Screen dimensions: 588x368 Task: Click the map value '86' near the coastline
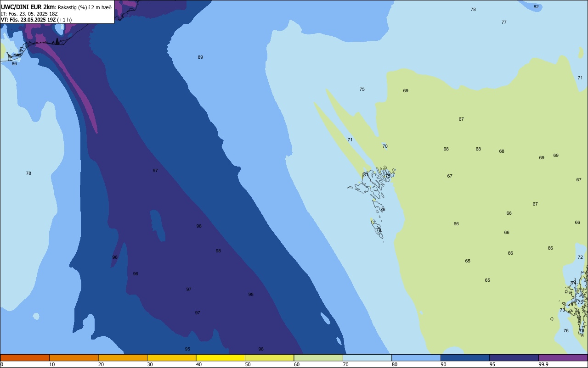[14, 63]
